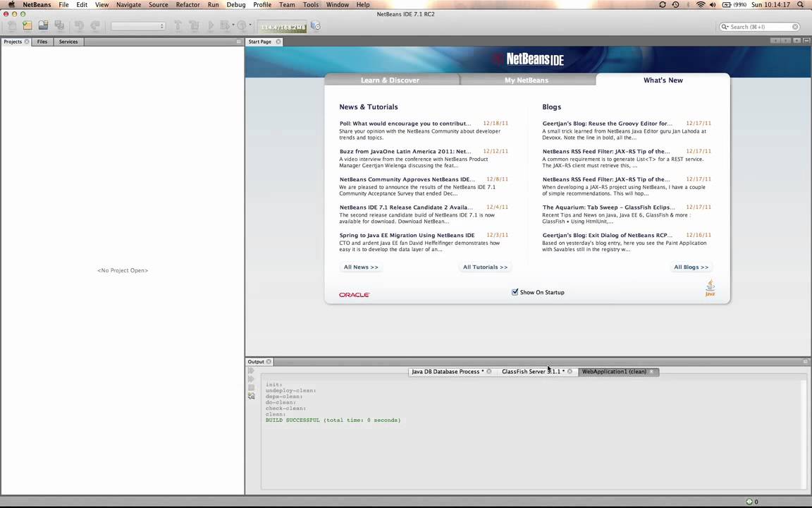Click the top re-run arrow in Output
This screenshot has height=508, width=812.
click(251, 370)
